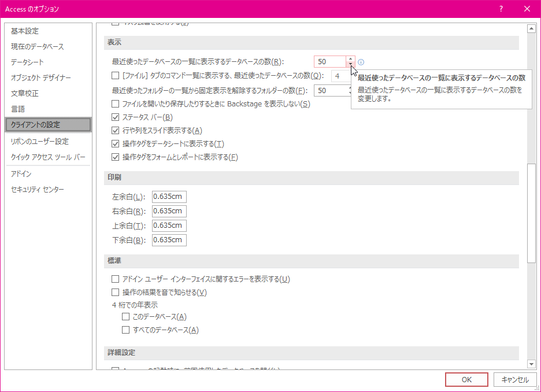
Task: Click キャンセル to discard changes
Action: tap(515, 380)
